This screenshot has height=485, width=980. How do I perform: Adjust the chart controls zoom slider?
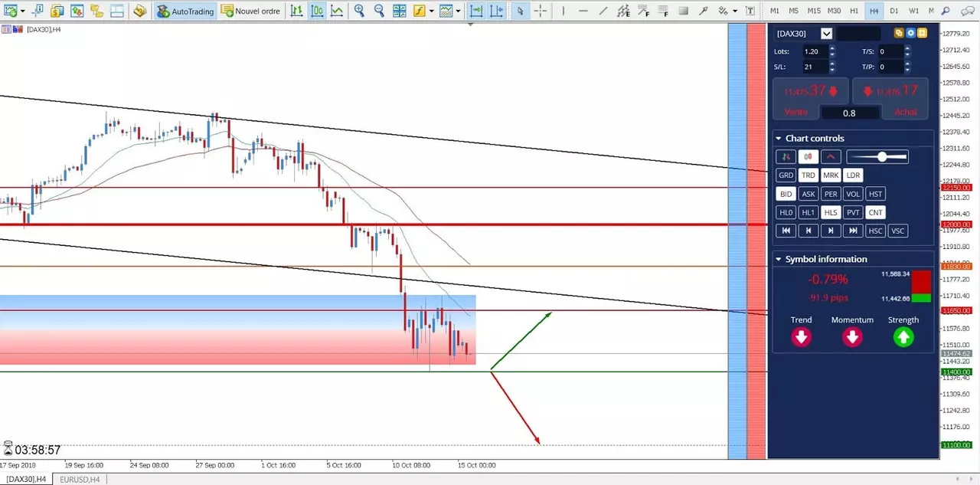pyautogui.click(x=877, y=156)
